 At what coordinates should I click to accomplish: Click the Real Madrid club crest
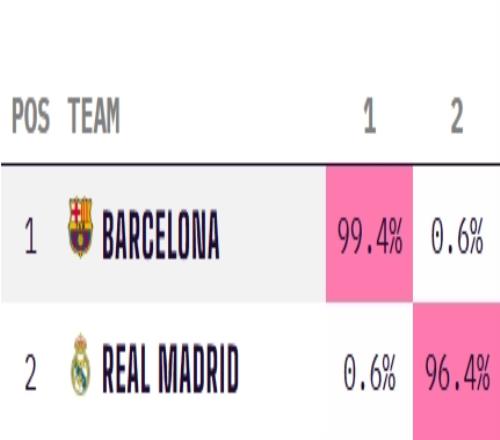click(80, 365)
